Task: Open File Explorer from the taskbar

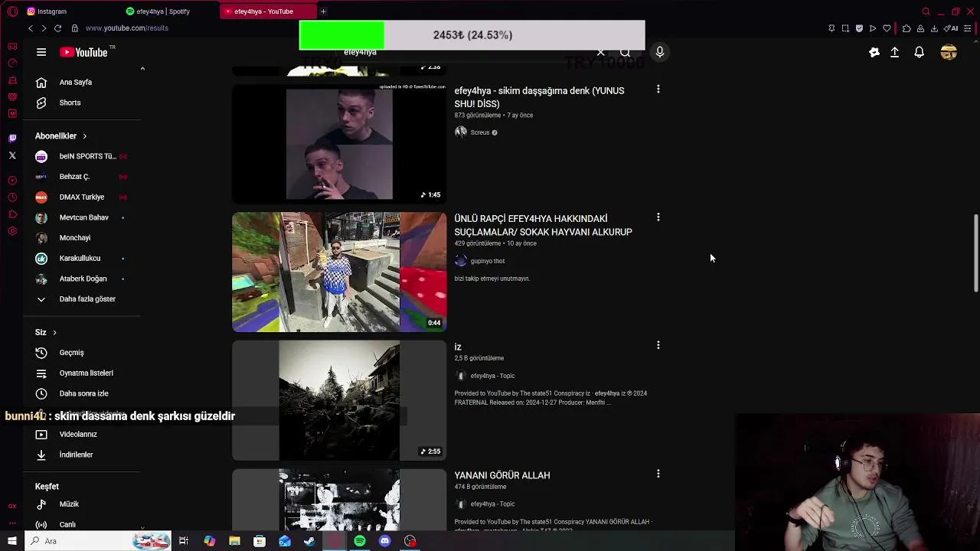Action: [x=234, y=541]
